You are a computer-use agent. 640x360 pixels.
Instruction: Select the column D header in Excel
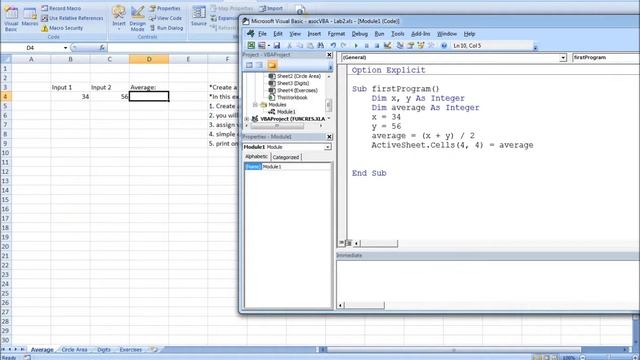149,59
